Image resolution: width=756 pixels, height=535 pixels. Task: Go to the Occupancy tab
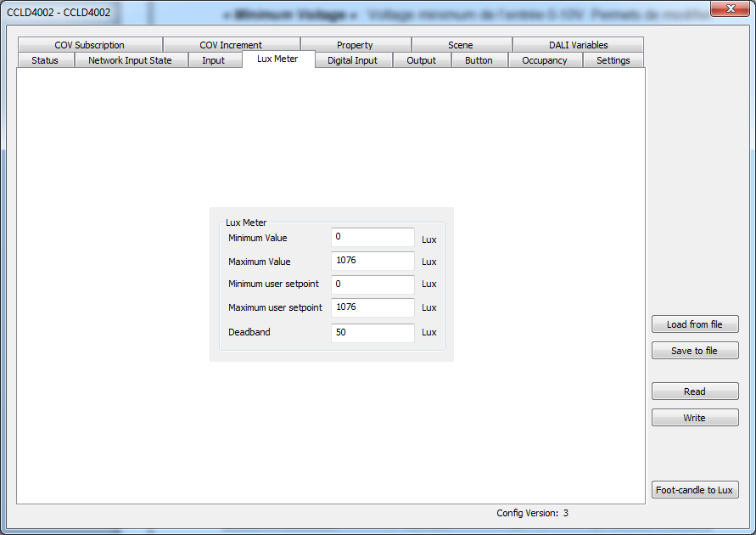point(546,60)
